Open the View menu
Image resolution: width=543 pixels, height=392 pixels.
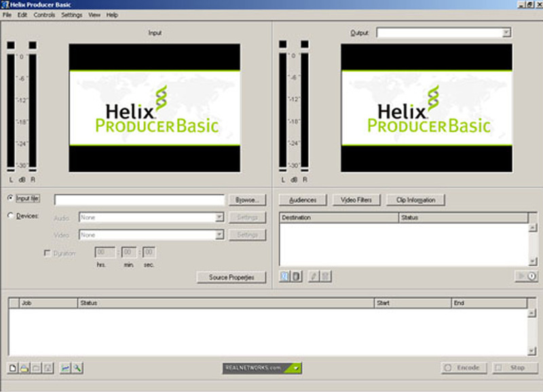(94, 15)
